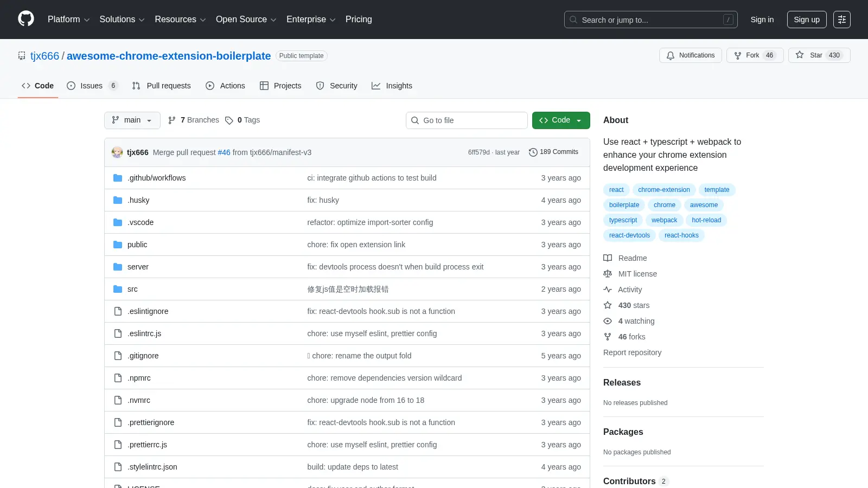The image size is (868, 488).
Task: Click the fork icon in Fork button
Action: pyautogui.click(x=738, y=55)
